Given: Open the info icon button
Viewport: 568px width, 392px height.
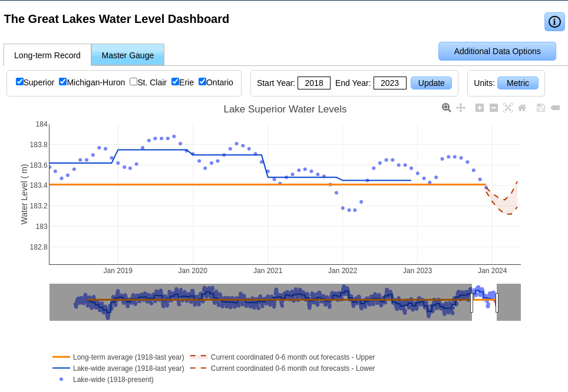Looking at the screenshot, I should click(x=554, y=22).
